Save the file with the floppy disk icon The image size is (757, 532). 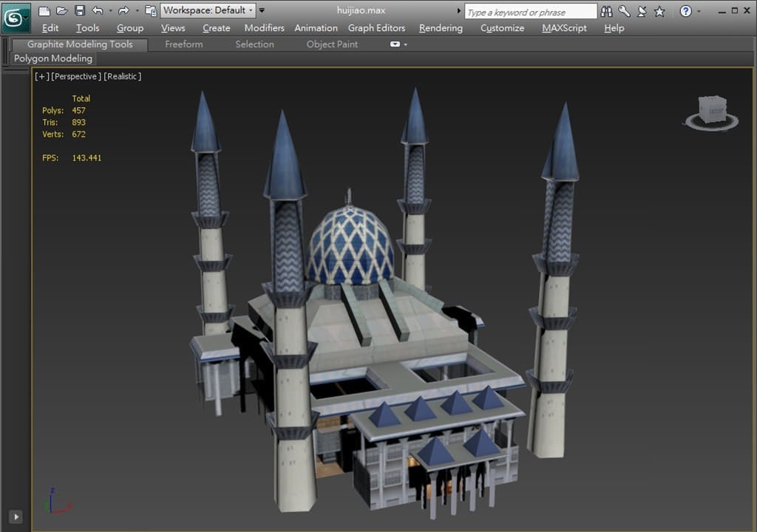point(80,11)
